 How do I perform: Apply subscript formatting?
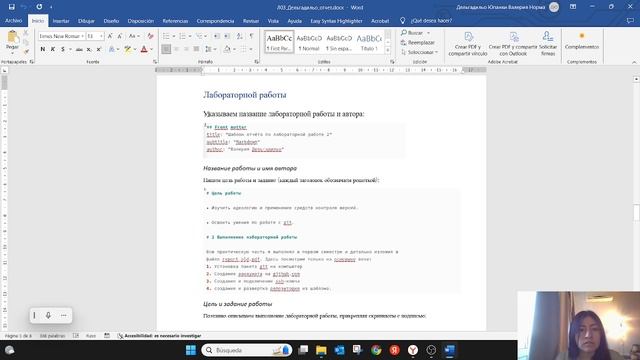89,49
